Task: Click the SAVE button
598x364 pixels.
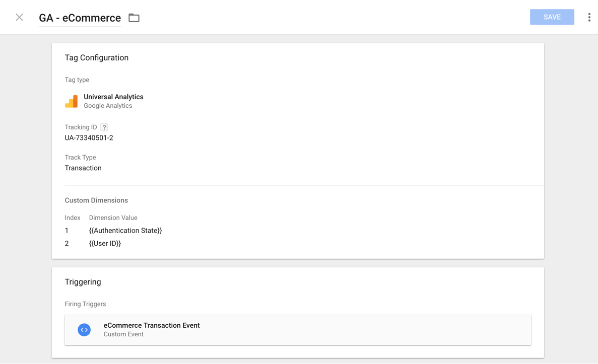Action: click(552, 17)
